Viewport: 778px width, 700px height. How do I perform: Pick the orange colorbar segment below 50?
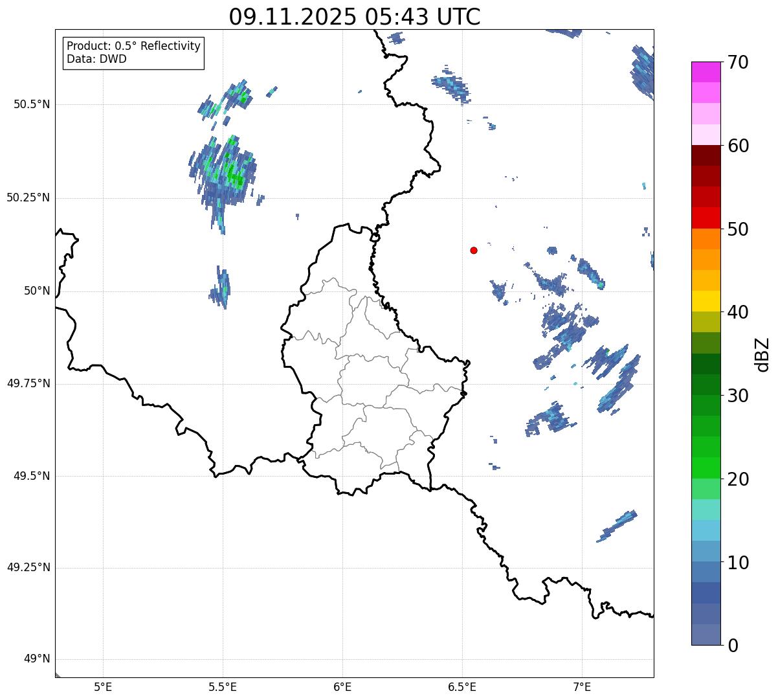point(706,239)
